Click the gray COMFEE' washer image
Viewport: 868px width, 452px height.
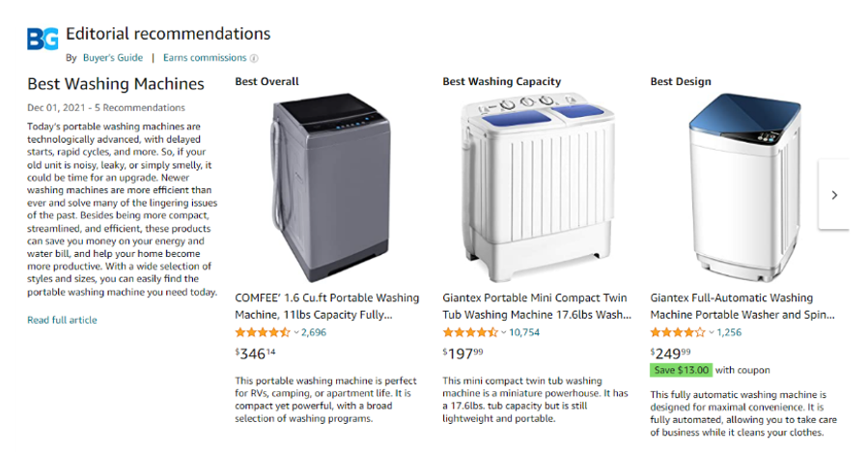pos(330,187)
